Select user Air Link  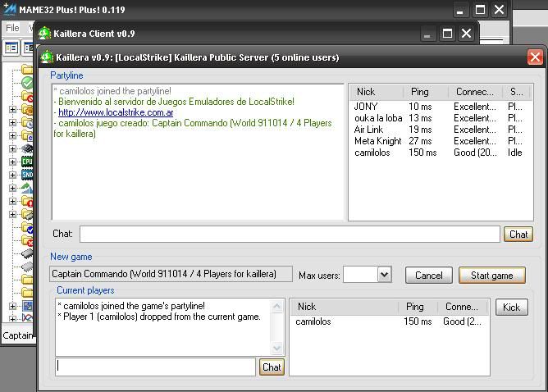[368, 130]
